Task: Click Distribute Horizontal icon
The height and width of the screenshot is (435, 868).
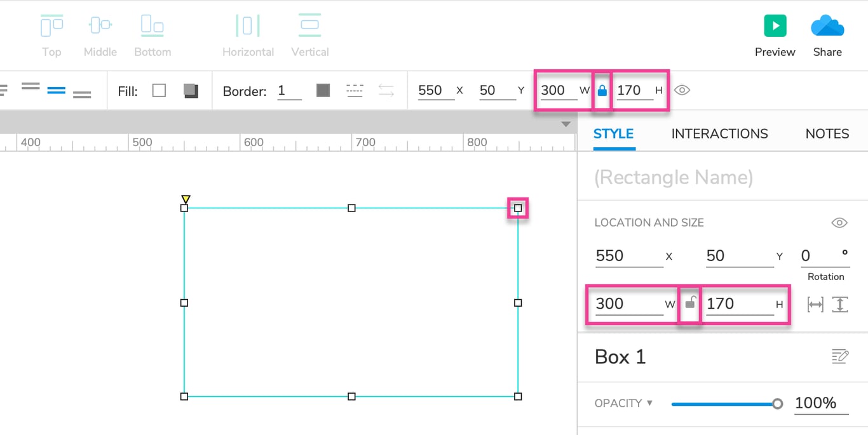Action: 248,26
